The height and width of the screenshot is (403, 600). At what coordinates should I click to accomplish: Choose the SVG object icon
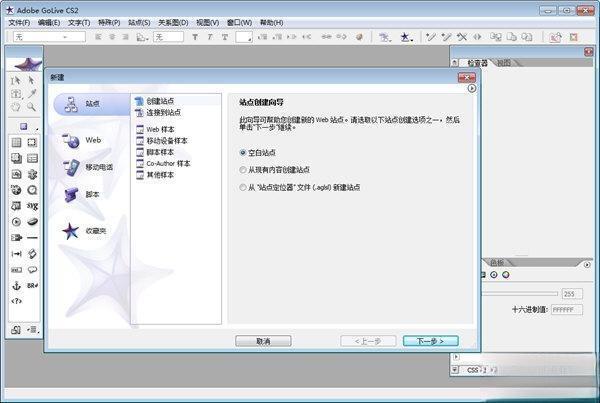tap(32, 206)
